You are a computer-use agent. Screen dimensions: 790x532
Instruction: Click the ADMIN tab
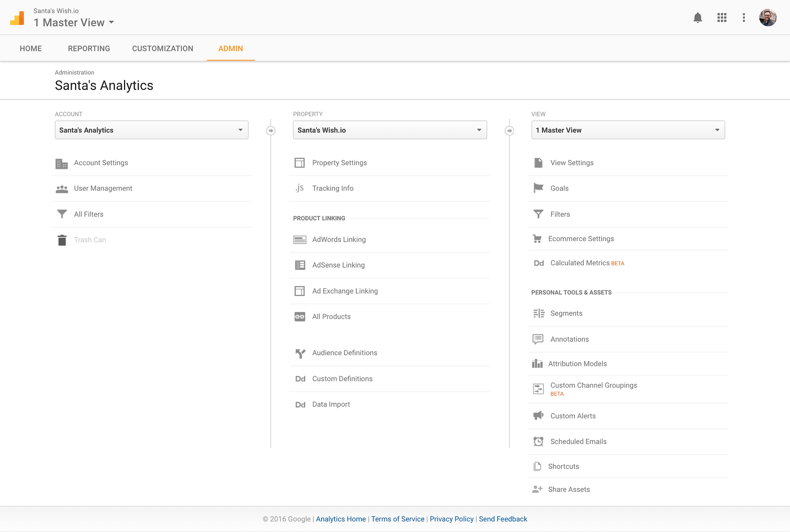click(x=230, y=49)
